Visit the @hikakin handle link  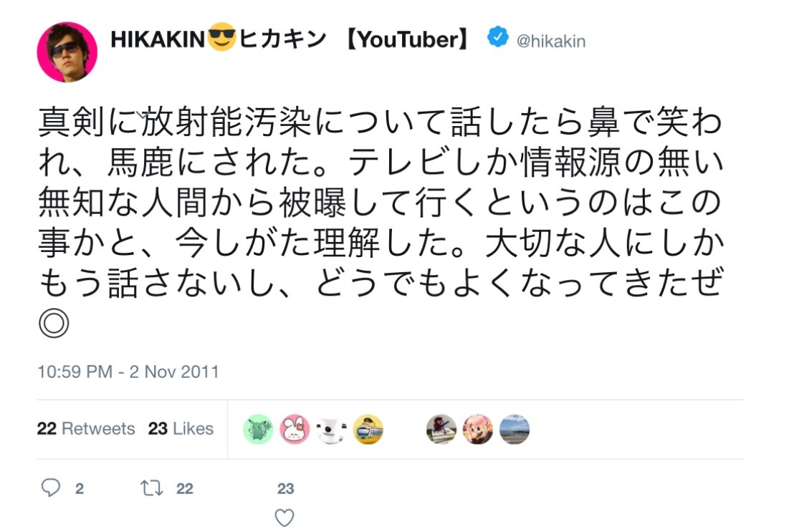click(551, 42)
